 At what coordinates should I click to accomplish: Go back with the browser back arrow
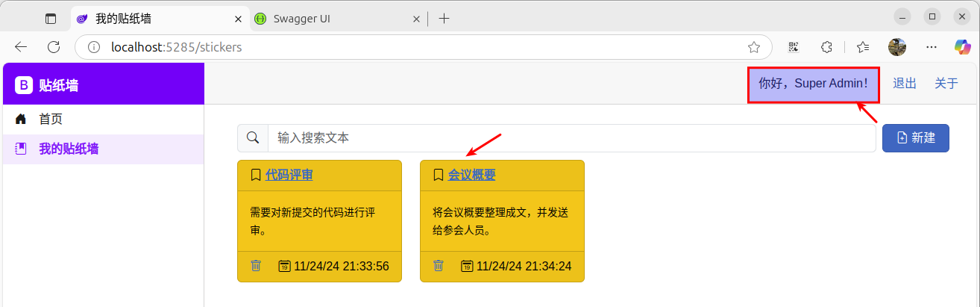click(21, 47)
